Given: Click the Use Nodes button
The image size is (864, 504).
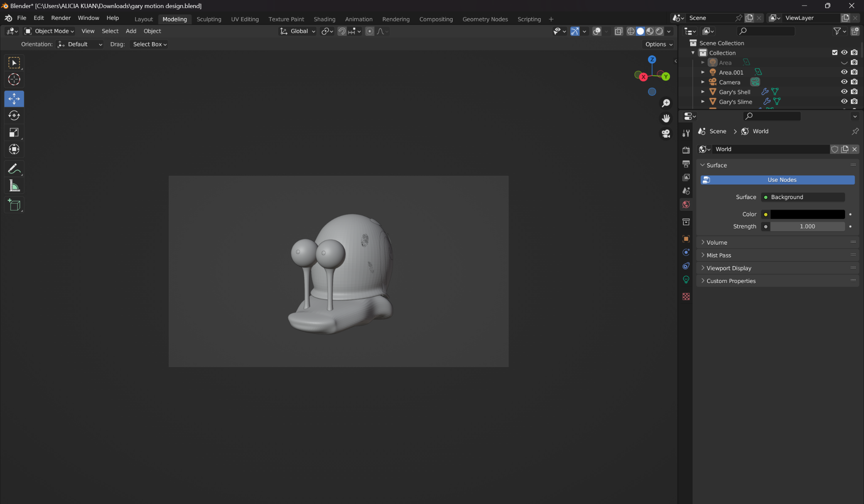Looking at the screenshot, I should pos(778,180).
